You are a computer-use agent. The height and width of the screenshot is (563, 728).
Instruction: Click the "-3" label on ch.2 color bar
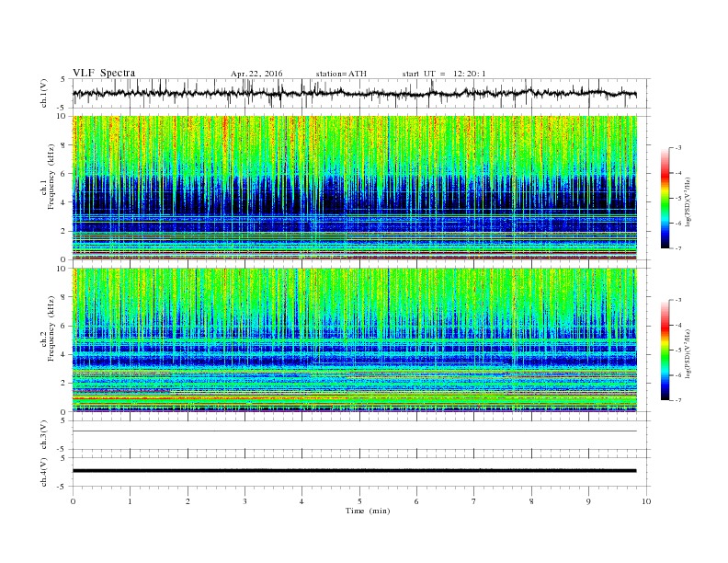(677, 300)
